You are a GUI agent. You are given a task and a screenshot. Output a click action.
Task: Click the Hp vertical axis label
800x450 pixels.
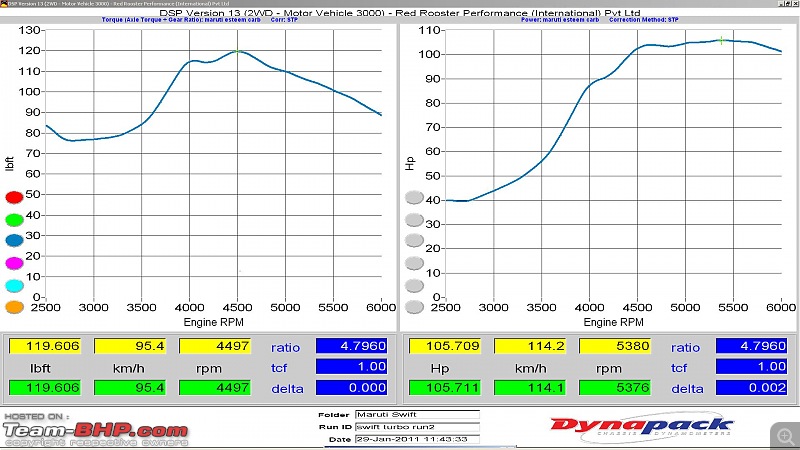[x=410, y=164]
